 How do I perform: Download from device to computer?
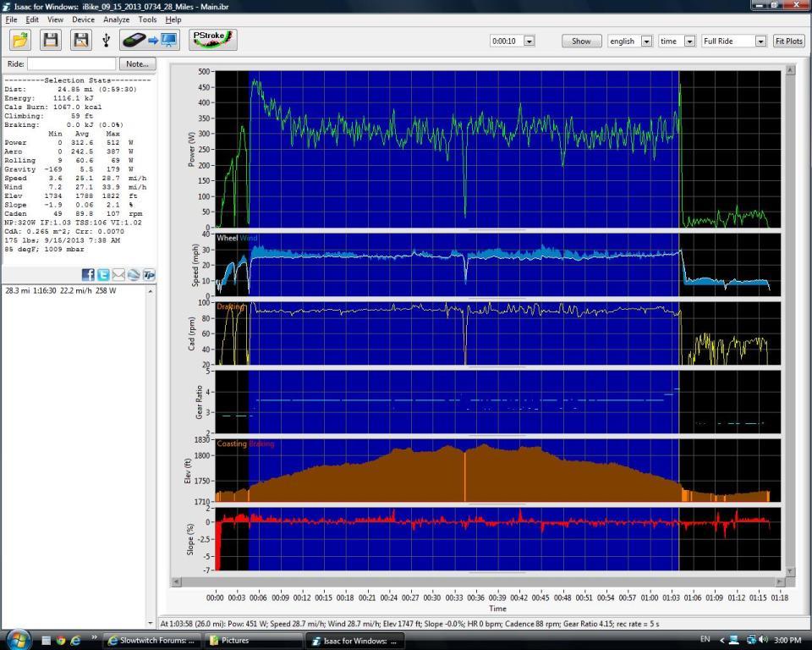(x=149, y=40)
